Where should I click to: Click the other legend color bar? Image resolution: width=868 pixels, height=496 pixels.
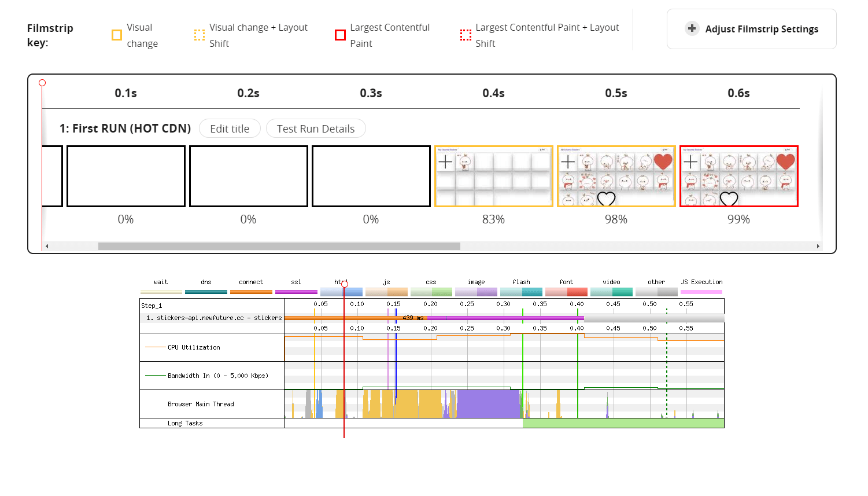tap(657, 292)
